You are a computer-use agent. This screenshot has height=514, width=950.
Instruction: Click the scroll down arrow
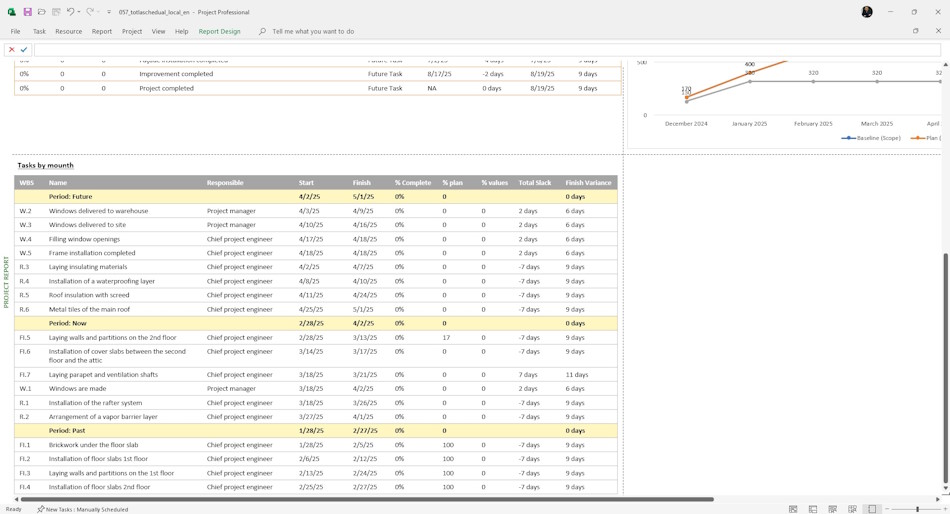tap(945, 488)
